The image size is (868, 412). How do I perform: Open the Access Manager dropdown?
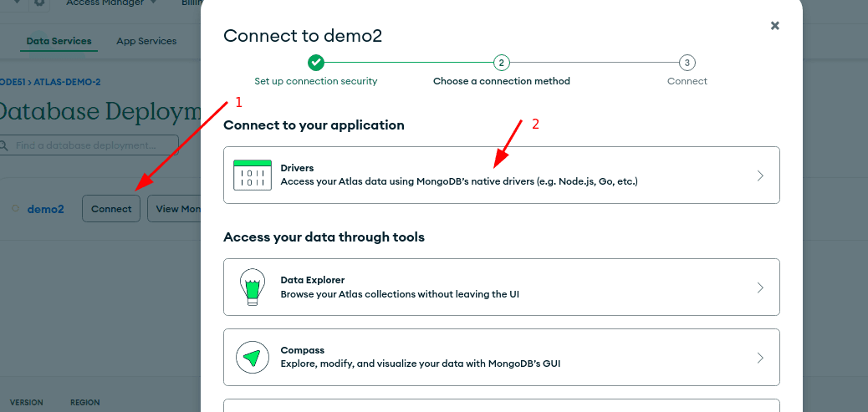[110, 3]
